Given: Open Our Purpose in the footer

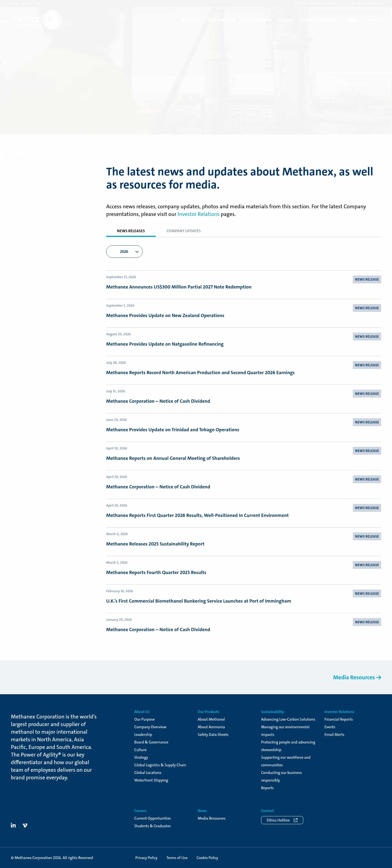Looking at the screenshot, I should [144, 720].
